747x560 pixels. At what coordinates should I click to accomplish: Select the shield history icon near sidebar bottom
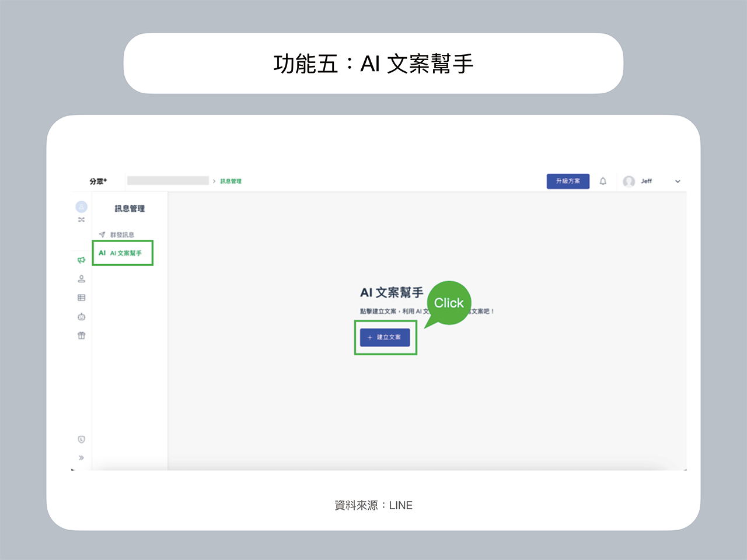[x=81, y=439]
